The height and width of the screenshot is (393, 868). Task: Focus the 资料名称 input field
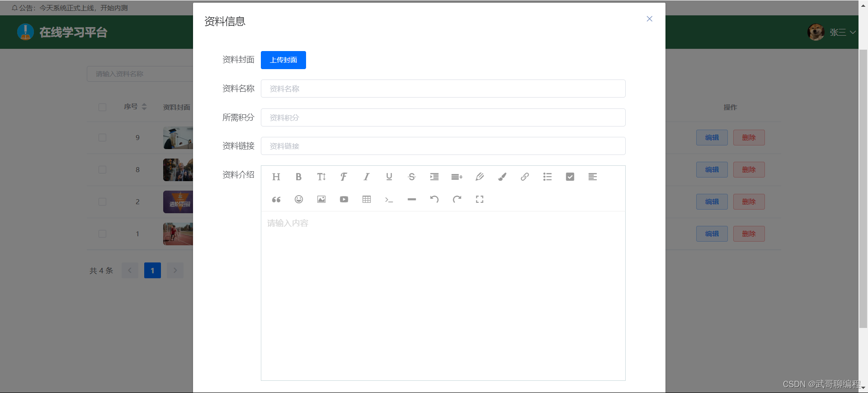[x=443, y=89]
